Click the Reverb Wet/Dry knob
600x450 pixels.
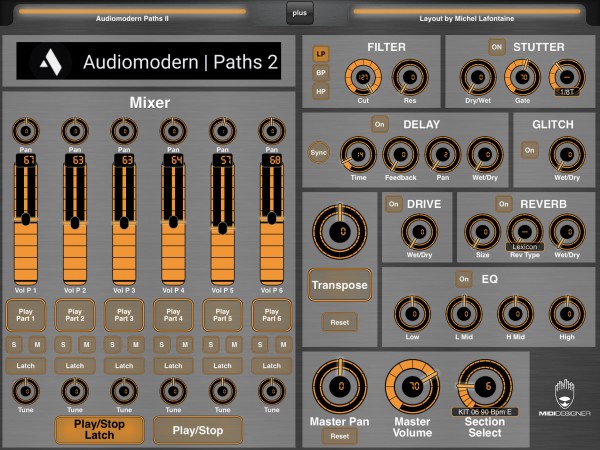click(567, 232)
